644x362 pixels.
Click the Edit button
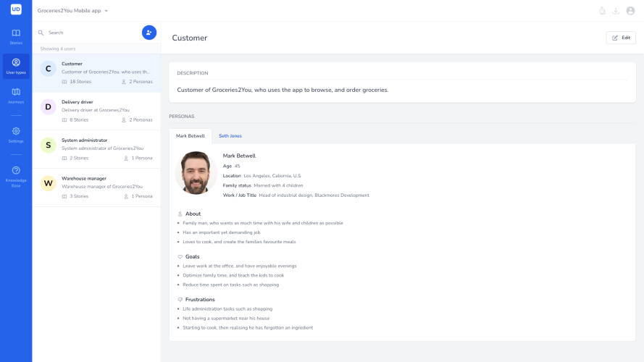coord(621,38)
